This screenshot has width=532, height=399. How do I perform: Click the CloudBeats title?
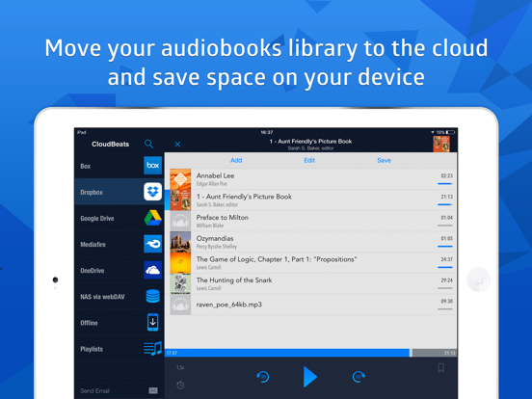pyautogui.click(x=110, y=145)
